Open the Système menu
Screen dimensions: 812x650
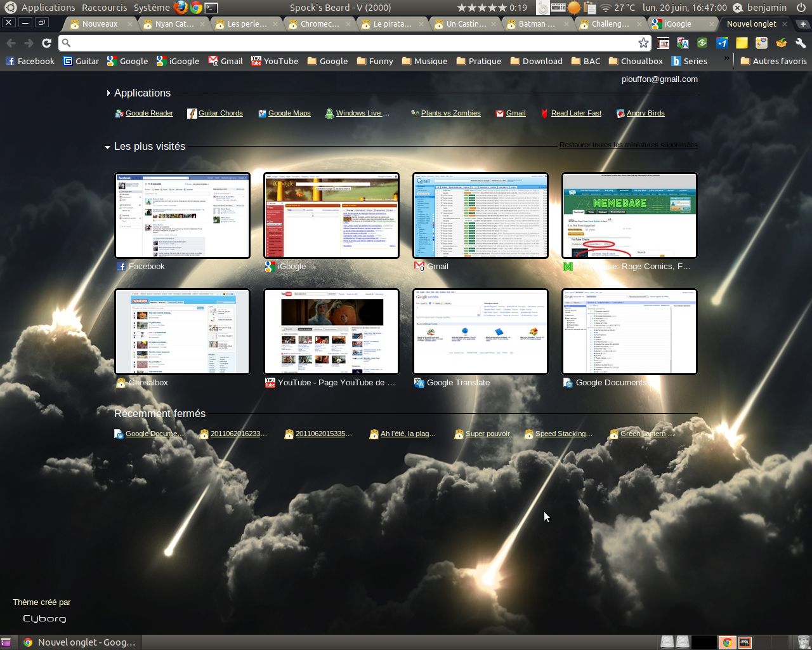pyautogui.click(x=152, y=8)
